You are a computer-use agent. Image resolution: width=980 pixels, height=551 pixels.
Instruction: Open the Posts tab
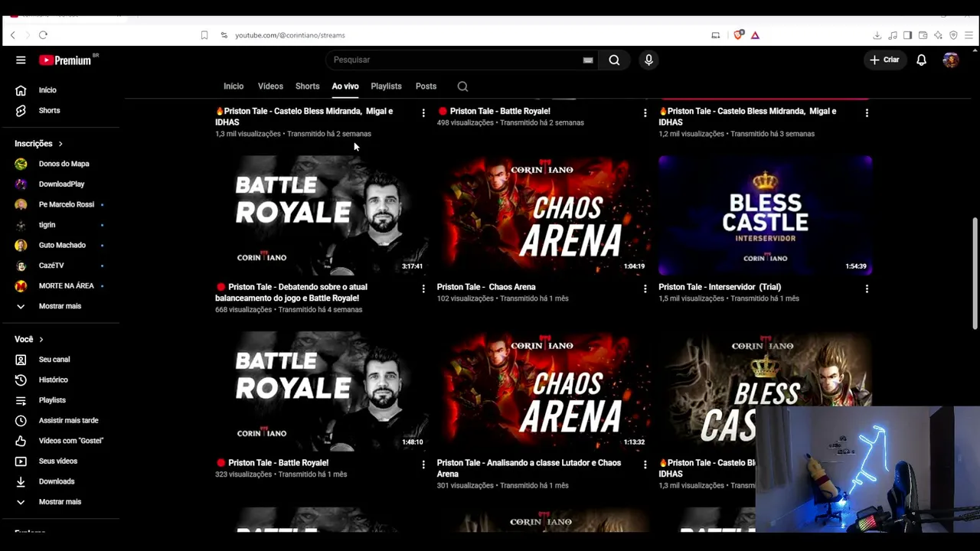pyautogui.click(x=426, y=86)
